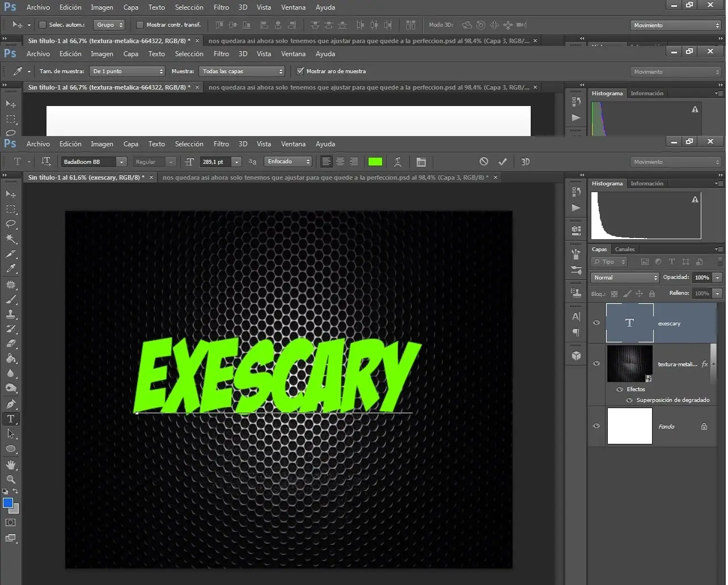728x585 pixels.
Task: Switch to the Canales tab
Action: point(625,249)
